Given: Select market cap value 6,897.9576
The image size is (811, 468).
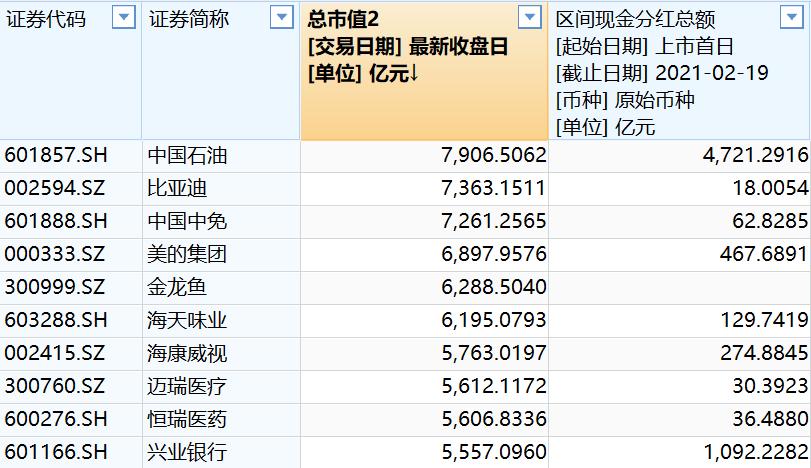Looking at the screenshot, I should tap(493, 254).
